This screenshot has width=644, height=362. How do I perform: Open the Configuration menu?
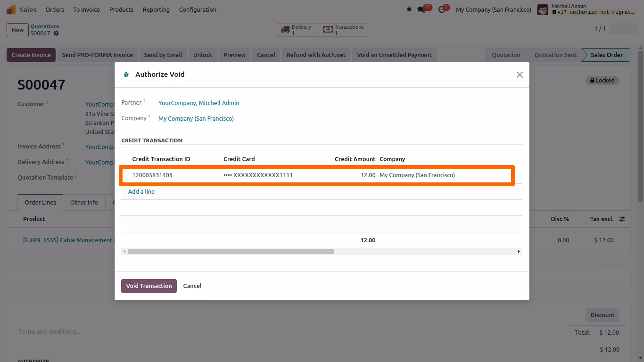pos(198,9)
